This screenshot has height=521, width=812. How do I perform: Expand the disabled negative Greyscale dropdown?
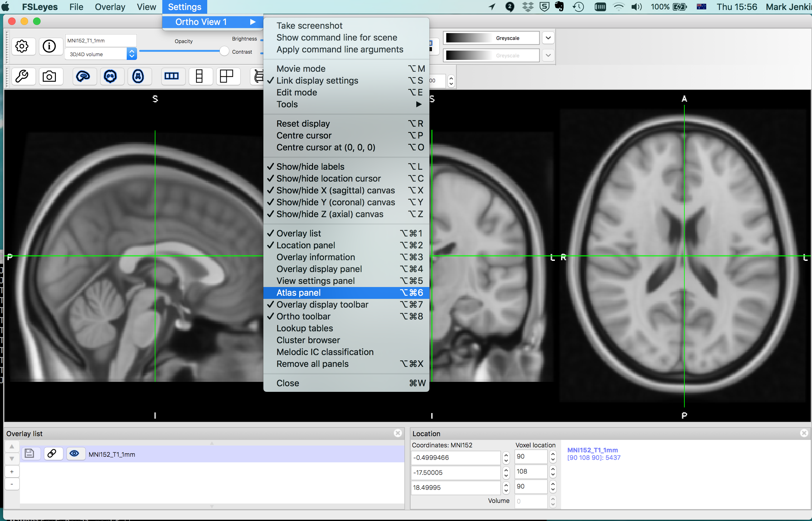point(548,55)
